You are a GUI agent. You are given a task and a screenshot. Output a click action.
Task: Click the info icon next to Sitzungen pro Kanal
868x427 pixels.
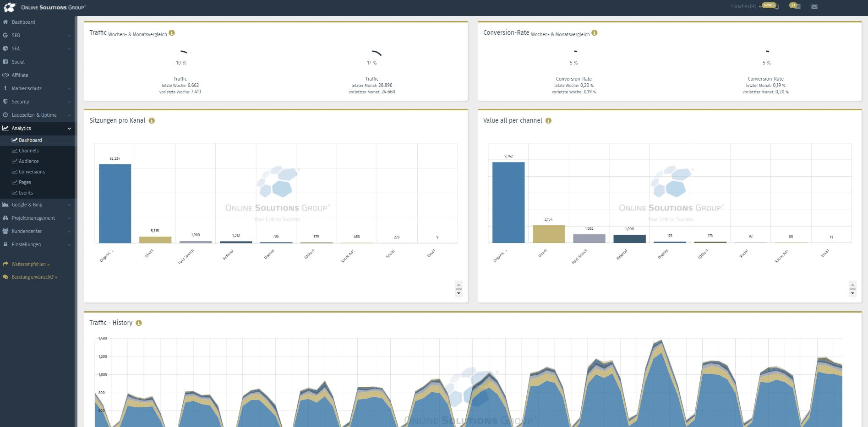click(152, 121)
